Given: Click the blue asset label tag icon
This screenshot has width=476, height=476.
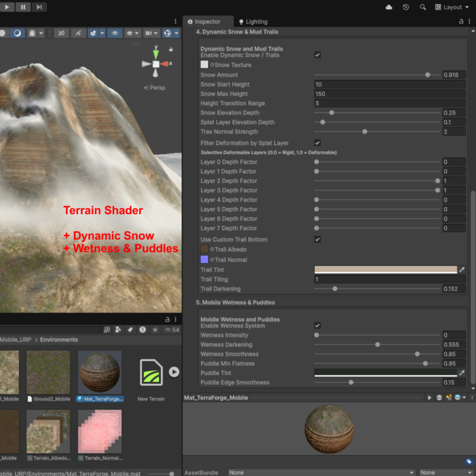Looking at the screenshot, I should (x=469, y=462).
